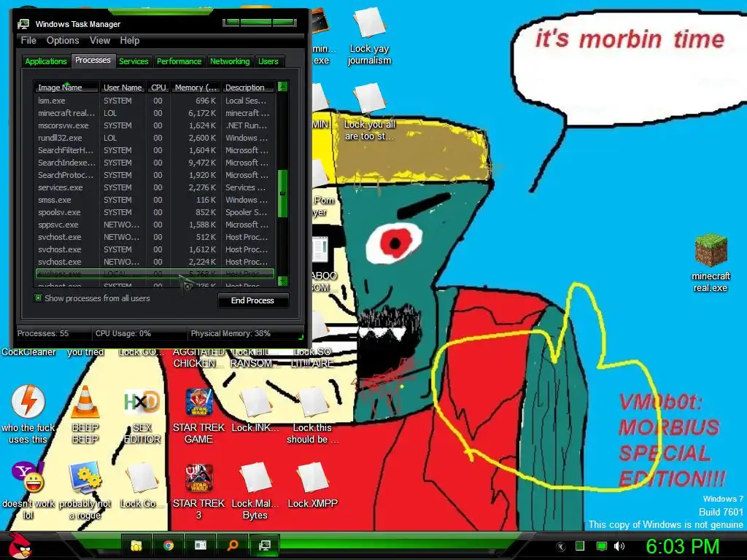747x560 pixels.
Task: Select the Lock.INK file icon
Action: point(255,410)
